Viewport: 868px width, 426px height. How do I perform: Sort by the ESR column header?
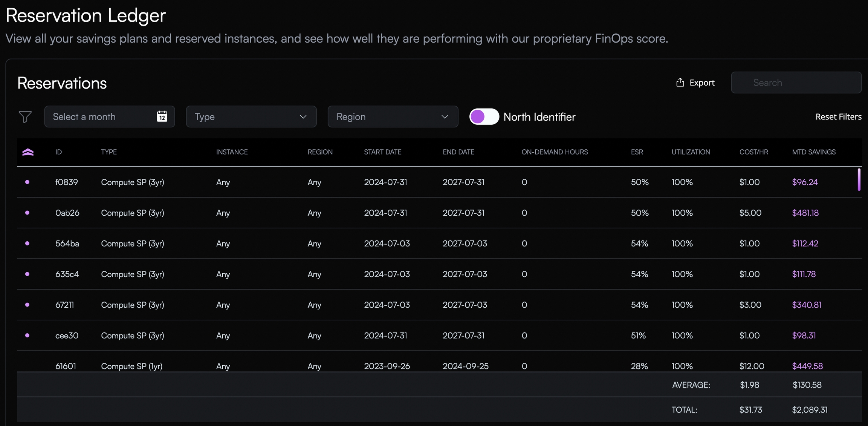[637, 152]
